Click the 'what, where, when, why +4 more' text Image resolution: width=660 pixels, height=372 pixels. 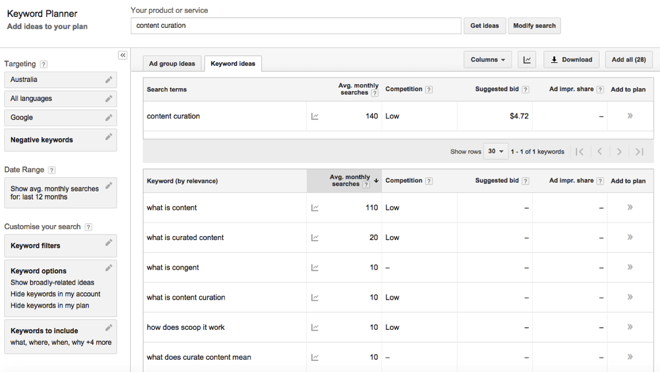(x=61, y=342)
